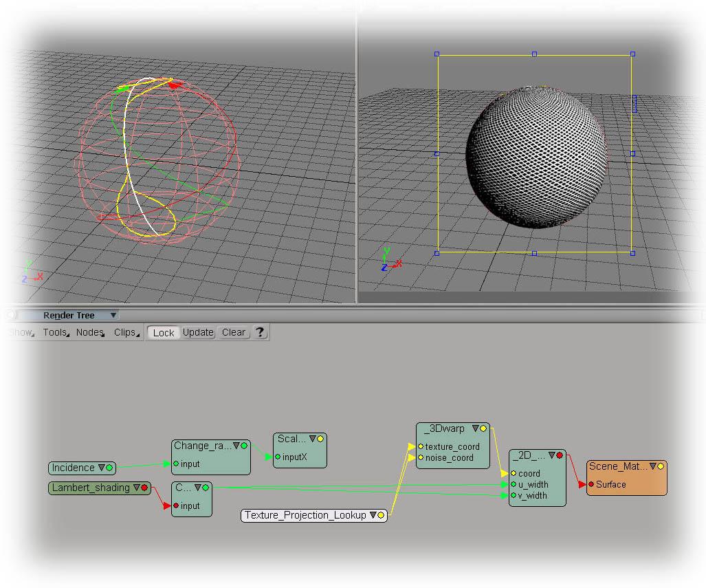706x588 pixels.
Task: Select the textured sphere in the right viewport
Action: [536, 155]
